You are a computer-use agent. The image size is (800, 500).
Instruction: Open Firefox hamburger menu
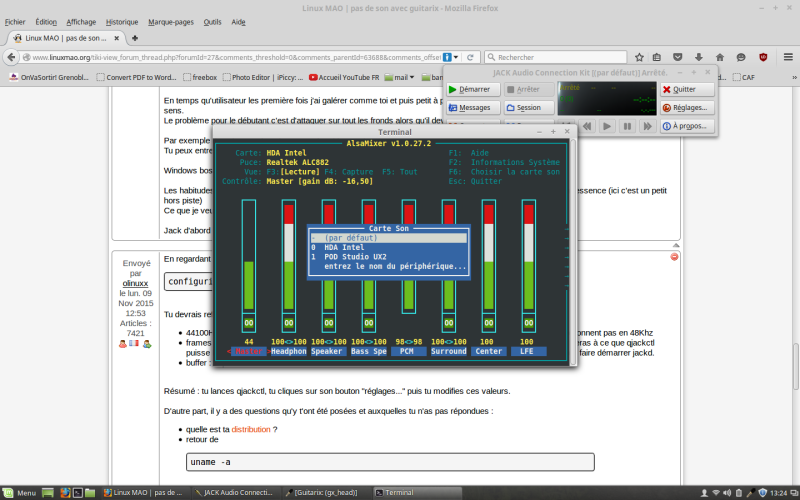(x=788, y=57)
